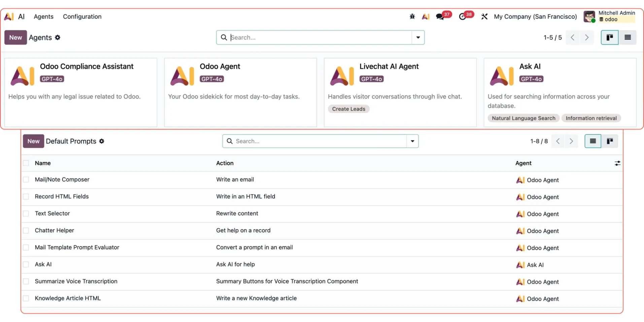The image size is (644, 322).
Task: Check Knowledge Article HTML row checkbox
Action: [x=26, y=298]
